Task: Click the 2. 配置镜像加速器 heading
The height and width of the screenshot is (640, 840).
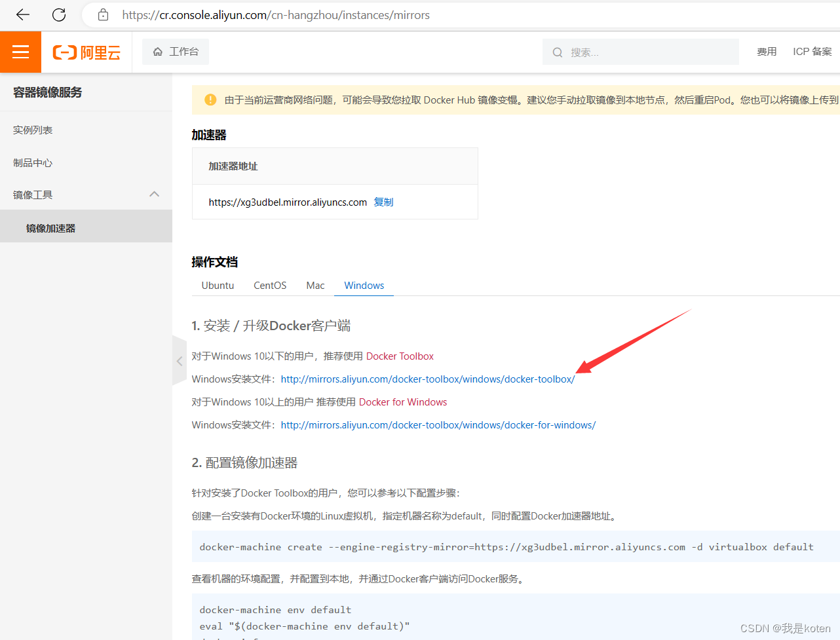Action: pos(244,462)
